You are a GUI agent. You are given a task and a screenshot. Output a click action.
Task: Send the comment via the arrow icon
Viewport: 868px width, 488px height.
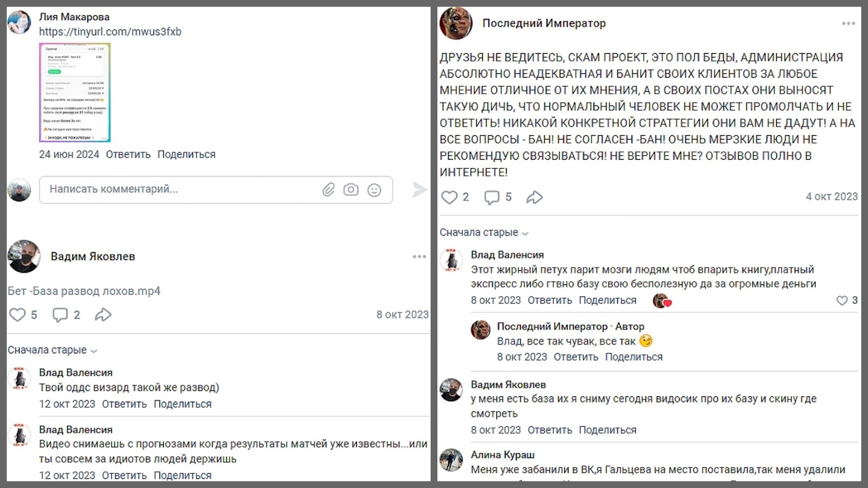pos(418,190)
